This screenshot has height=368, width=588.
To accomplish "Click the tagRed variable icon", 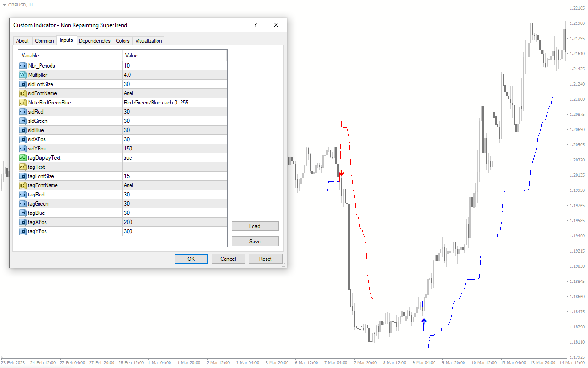I will tap(23, 195).
